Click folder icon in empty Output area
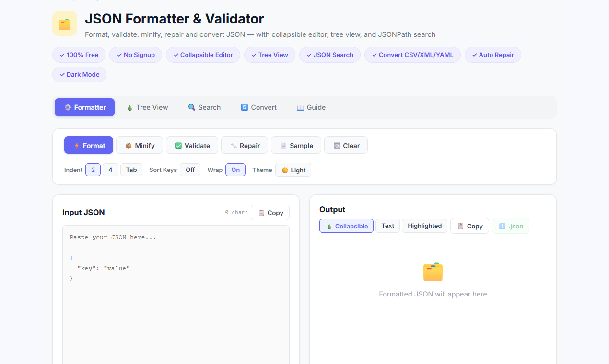The height and width of the screenshot is (364, 609). coord(433,272)
